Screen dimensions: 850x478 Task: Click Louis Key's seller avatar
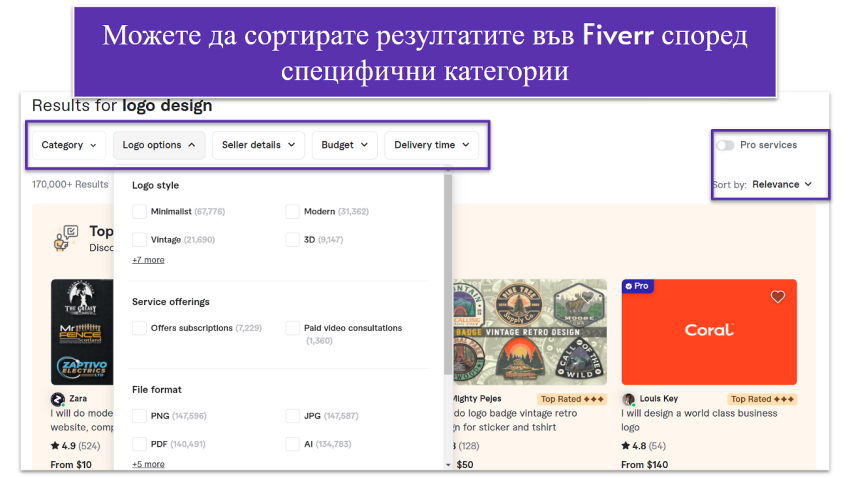tap(628, 399)
